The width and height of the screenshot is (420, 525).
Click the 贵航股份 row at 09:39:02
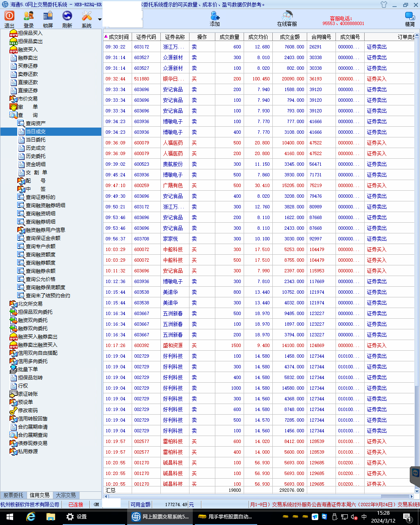(259, 164)
